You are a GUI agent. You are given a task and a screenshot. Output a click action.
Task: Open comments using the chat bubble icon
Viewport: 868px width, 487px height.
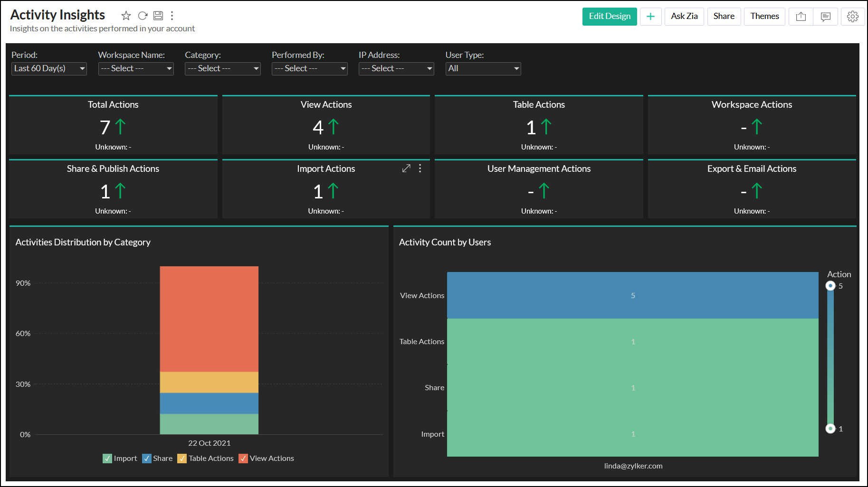826,16
